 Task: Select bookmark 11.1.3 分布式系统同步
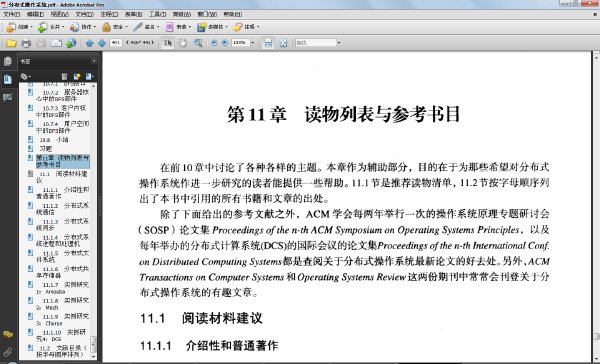62,225
